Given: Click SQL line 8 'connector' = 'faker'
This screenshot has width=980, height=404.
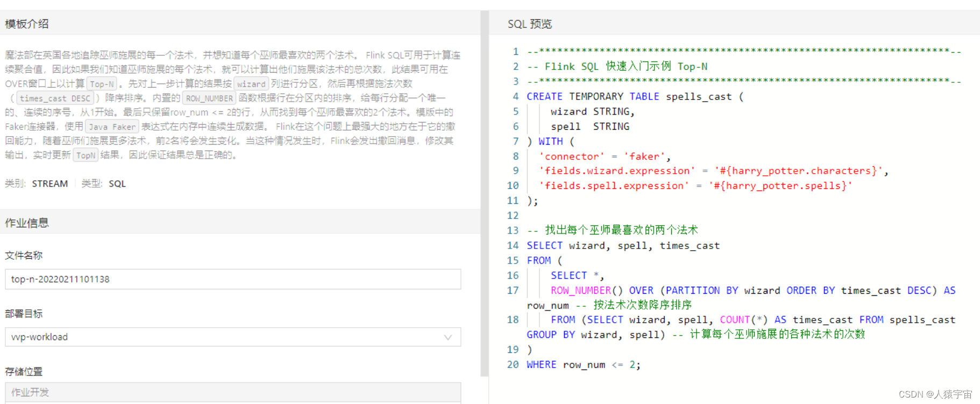Looking at the screenshot, I should (605, 157).
